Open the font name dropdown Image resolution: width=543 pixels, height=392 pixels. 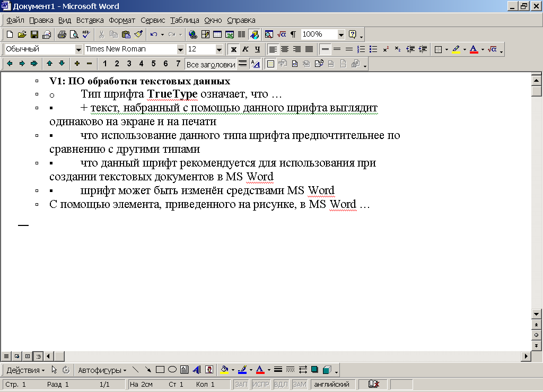point(180,49)
